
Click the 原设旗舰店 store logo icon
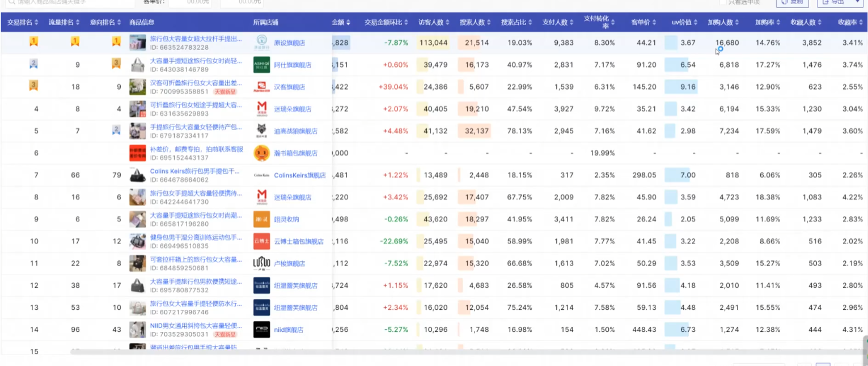261,43
